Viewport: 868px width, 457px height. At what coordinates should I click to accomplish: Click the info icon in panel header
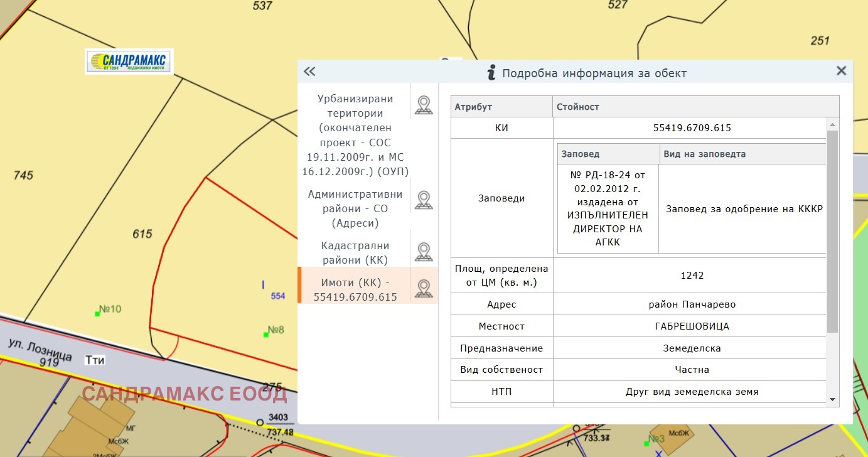point(491,73)
